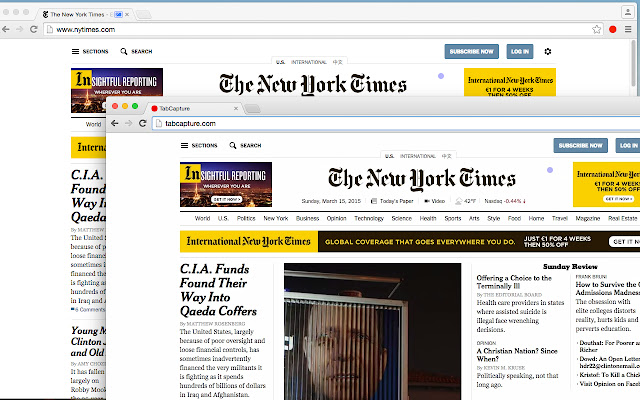
Task: Click International New York Times banner logo
Action: [249, 242]
